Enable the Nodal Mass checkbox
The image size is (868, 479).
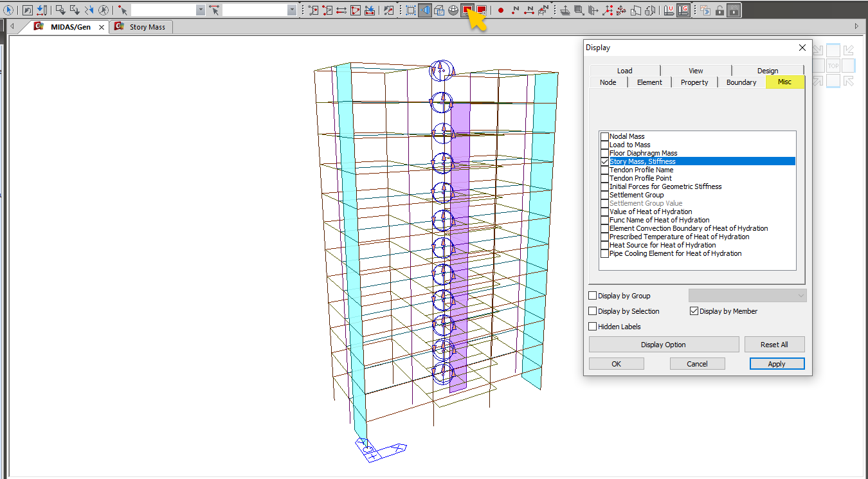pos(604,136)
